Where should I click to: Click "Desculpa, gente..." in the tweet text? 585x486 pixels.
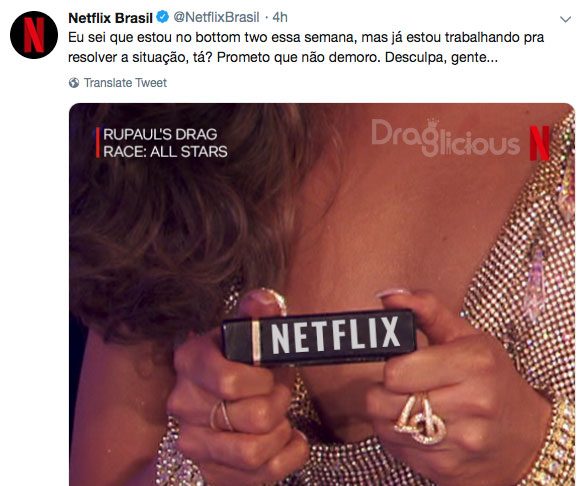(x=441, y=58)
